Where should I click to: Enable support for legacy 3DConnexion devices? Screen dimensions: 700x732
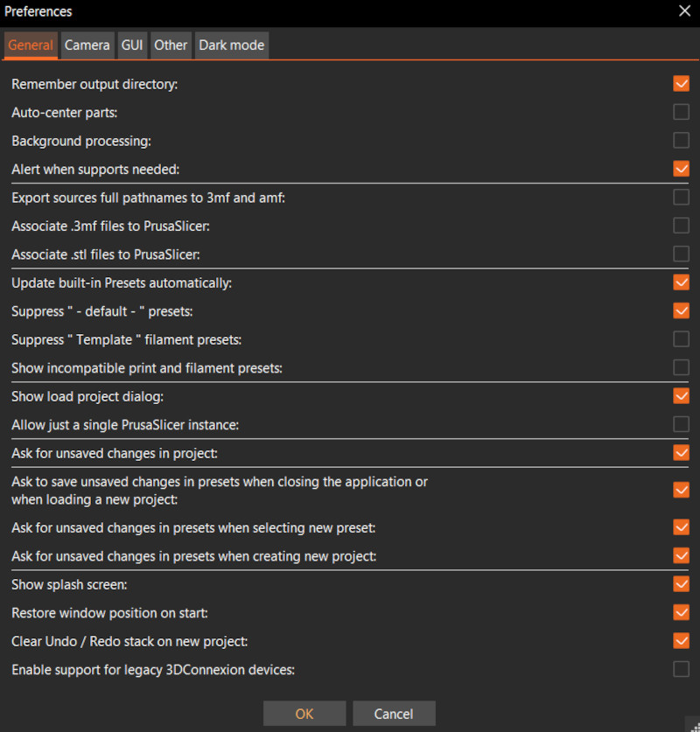click(681, 669)
